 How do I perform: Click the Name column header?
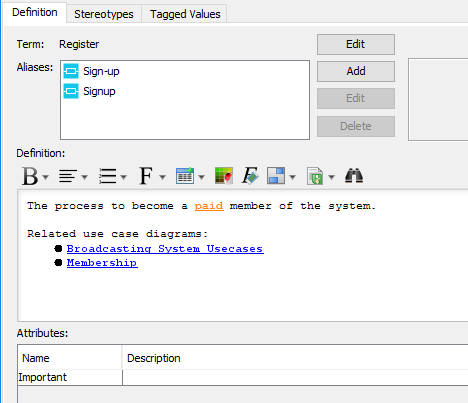click(x=70, y=358)
